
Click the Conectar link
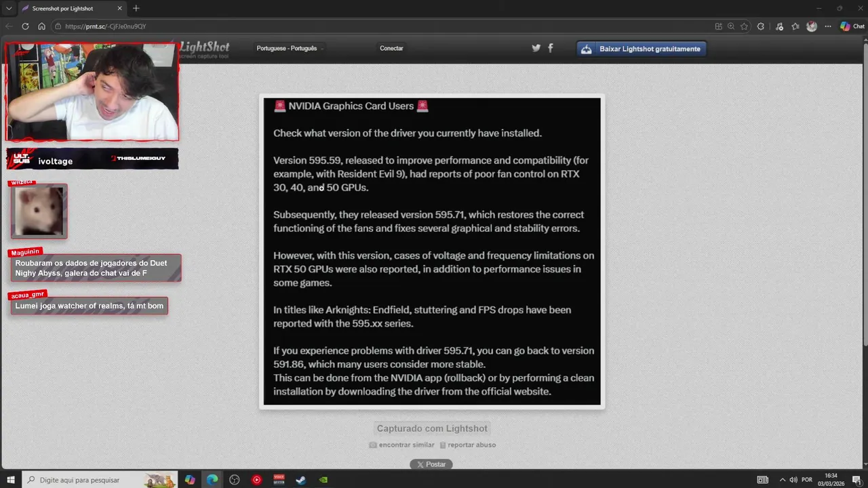point(391,48)
